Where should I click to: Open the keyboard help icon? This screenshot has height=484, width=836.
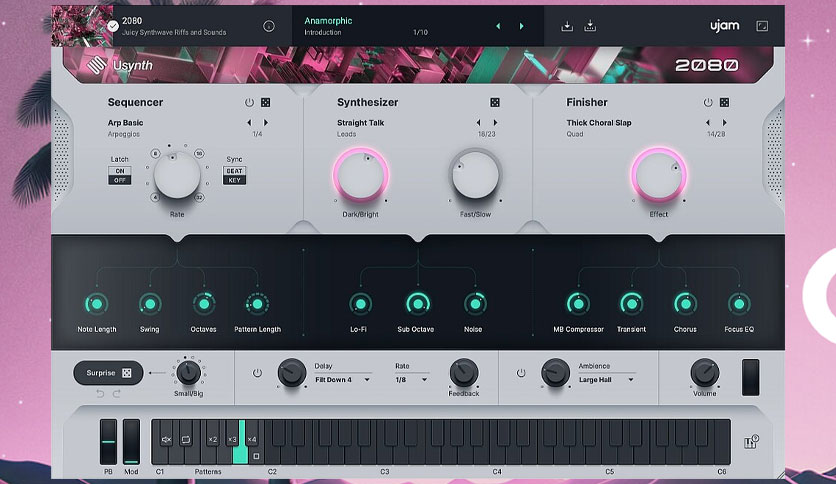click(x=751, y=442)
